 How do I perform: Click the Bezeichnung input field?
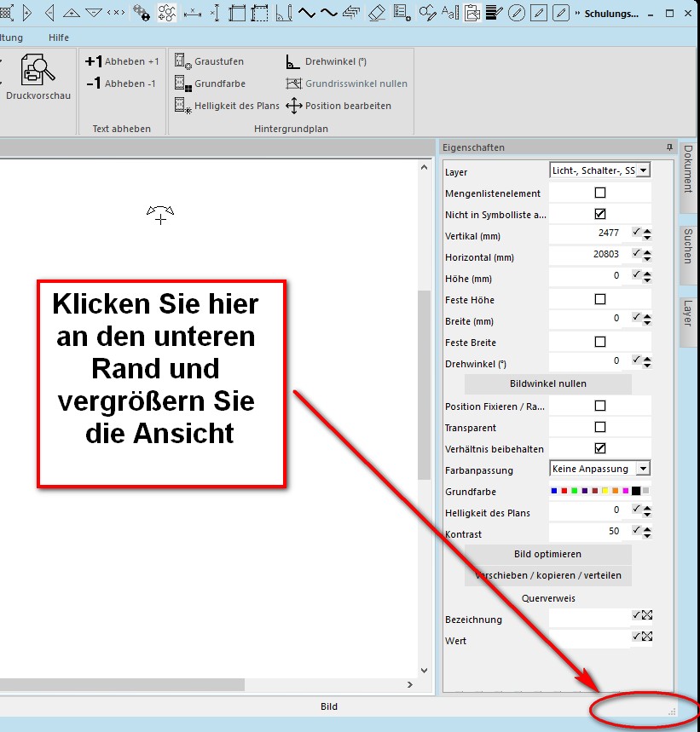[588, 620]
